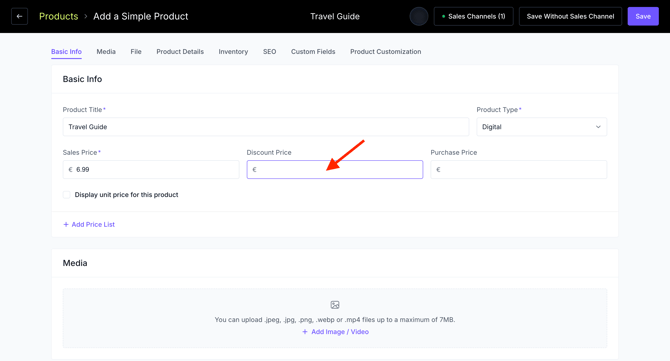Go to the Custom Fields tab
This screenshot has width=670, height=361.
point(313,52)
